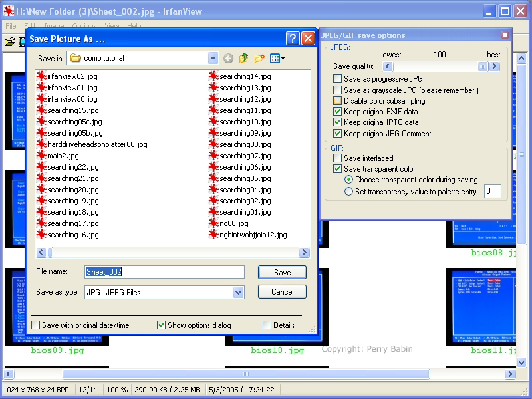Uncheck Show options dialog
The image size is (532, 399).
pos(161,325)
